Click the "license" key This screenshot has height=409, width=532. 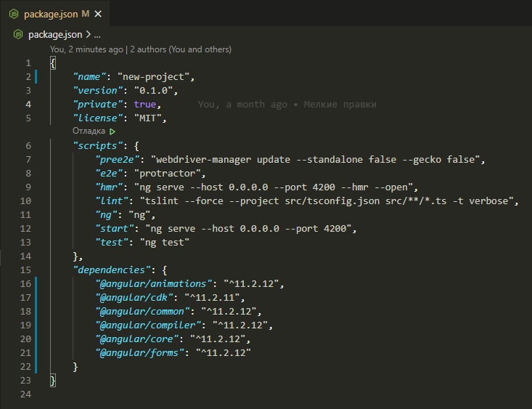[98, 118]
